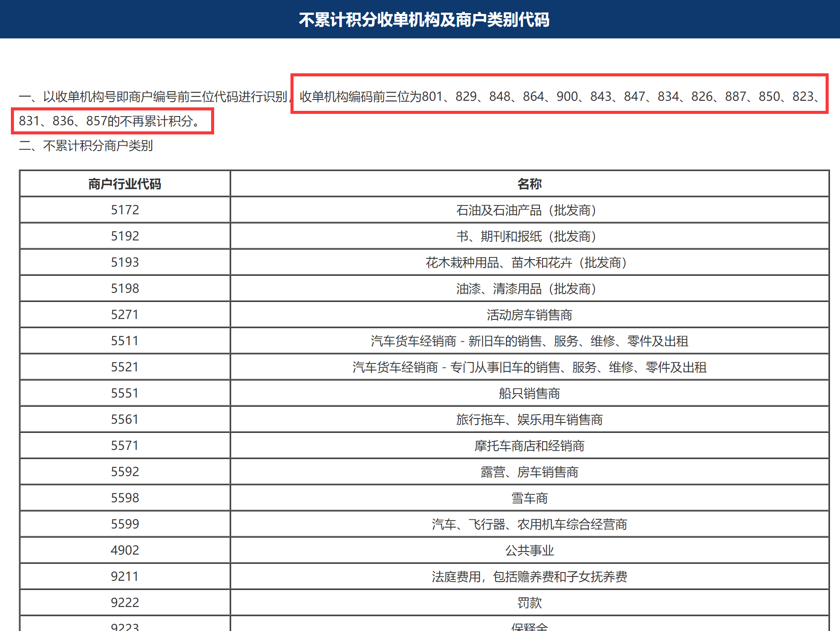Screen dimensions: 840x631
Task: Click the text 二、不累计积分商户类别
Action: [85, 145]
